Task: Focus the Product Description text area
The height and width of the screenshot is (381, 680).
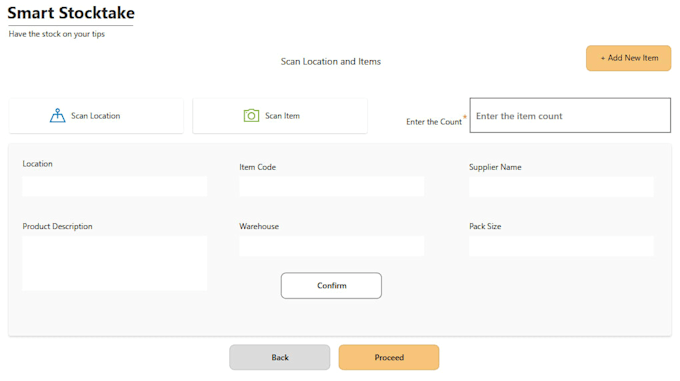Action: (114, 263)
